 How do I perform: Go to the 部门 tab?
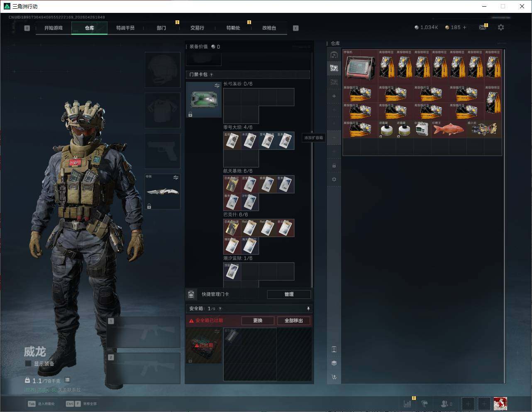[161, 28]
